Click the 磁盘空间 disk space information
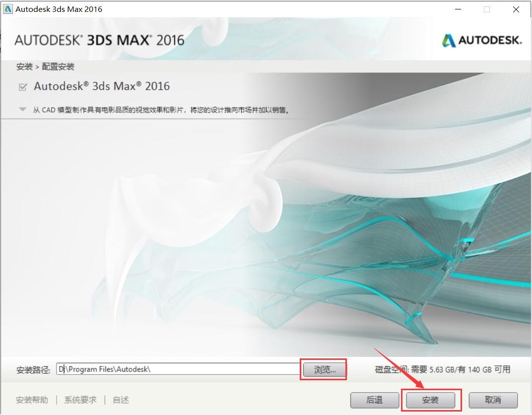Screen dimensions: 532x415 [442, 369]
